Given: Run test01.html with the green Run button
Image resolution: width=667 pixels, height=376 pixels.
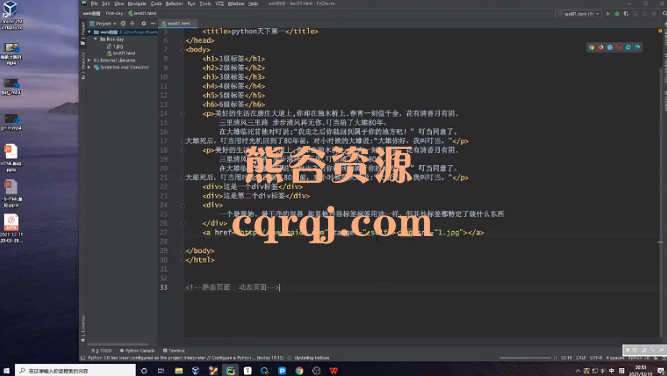Looking at the screenshot, I should (608, 14).
